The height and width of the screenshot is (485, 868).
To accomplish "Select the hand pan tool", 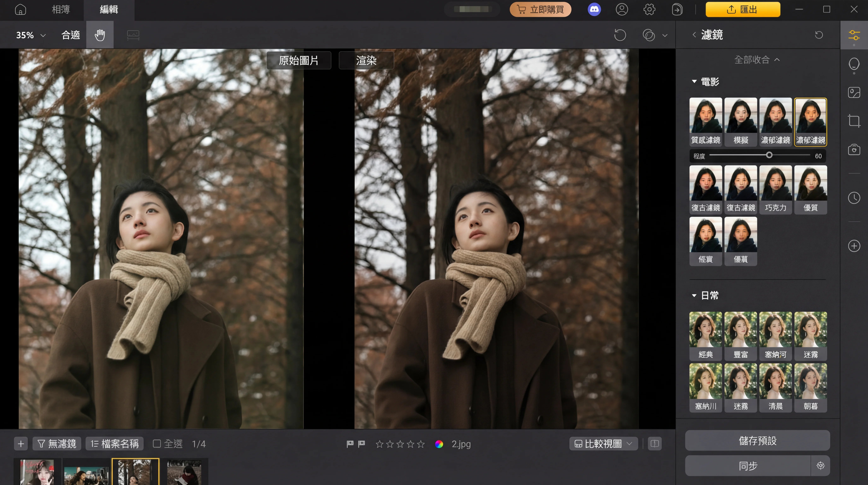I will [x=100, y=35].
